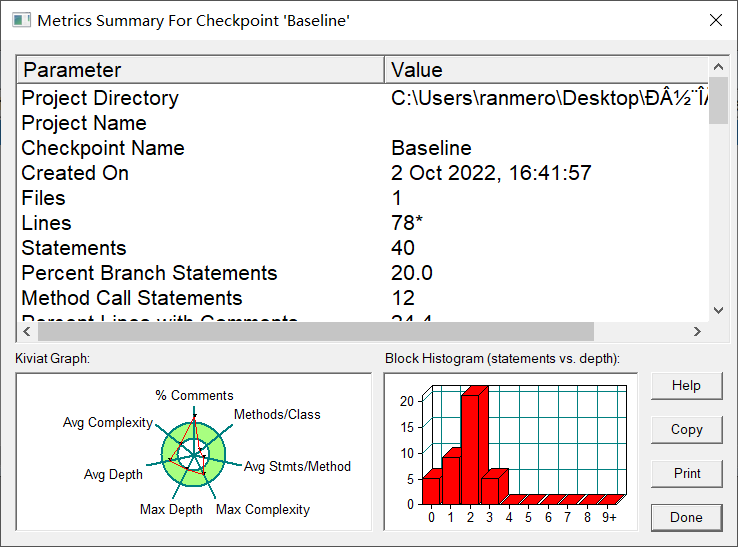Image resolution: width=738 pixels, height=547 pixels.
Task: Select the Lines parameter row
Action: [362, 223]
